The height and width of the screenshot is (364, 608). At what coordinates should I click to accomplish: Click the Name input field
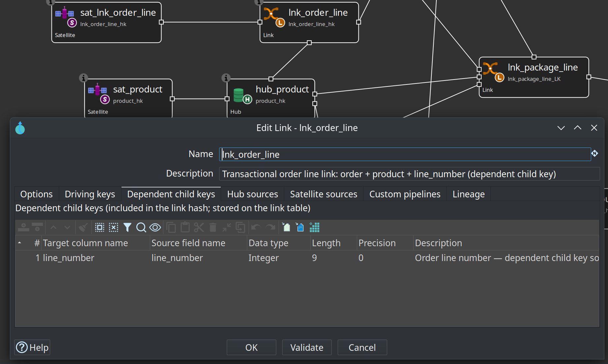pos(405,154)
